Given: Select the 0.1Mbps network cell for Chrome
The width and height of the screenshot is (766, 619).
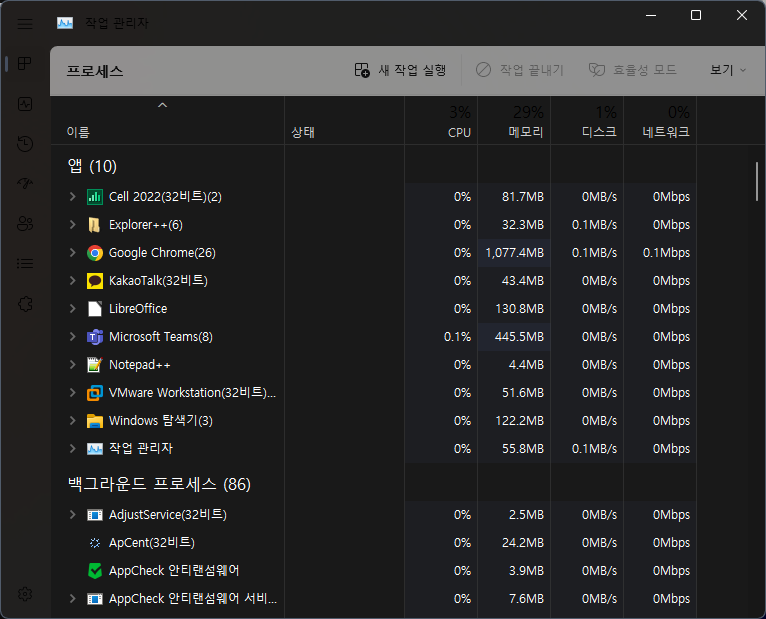Looking at the screenshot, I should tap(660, 253).
